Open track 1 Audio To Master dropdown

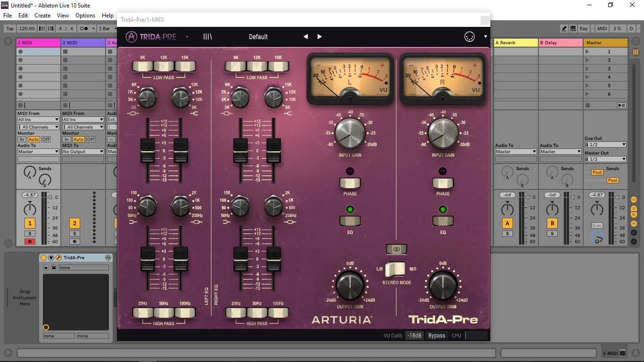point(38,152)
